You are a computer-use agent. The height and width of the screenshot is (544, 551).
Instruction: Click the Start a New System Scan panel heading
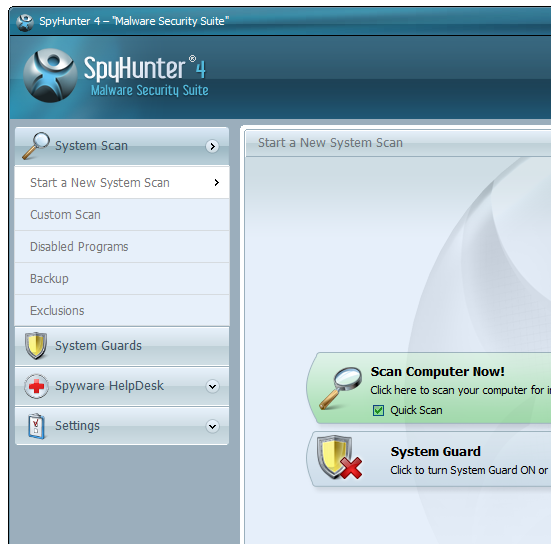[x=330, y=143]
